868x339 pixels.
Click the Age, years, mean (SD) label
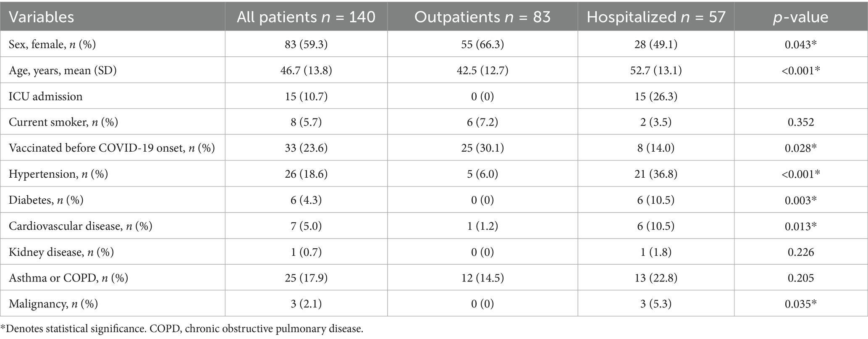pos(63,70)
